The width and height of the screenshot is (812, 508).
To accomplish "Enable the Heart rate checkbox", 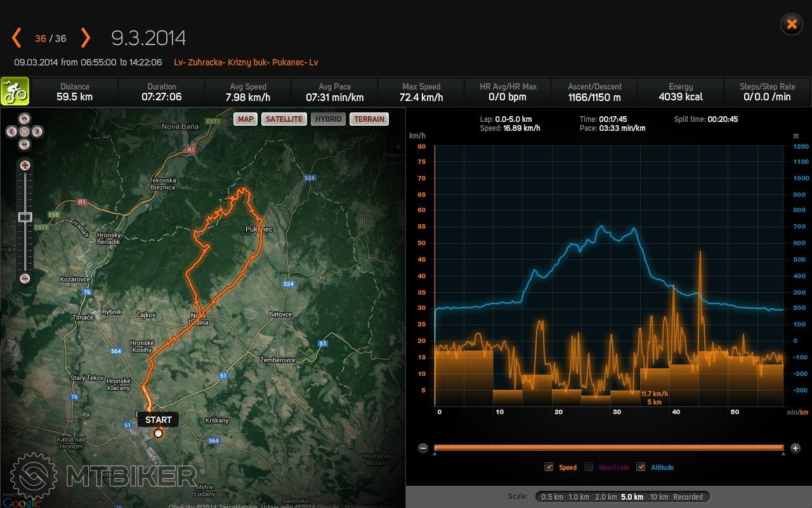I will (x=589, y=467).
